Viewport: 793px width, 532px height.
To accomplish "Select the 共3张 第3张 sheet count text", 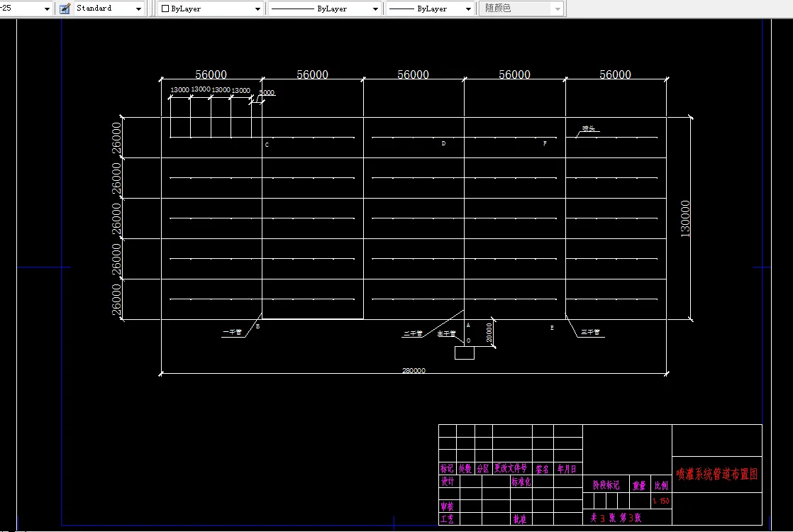I will point(616,518).
